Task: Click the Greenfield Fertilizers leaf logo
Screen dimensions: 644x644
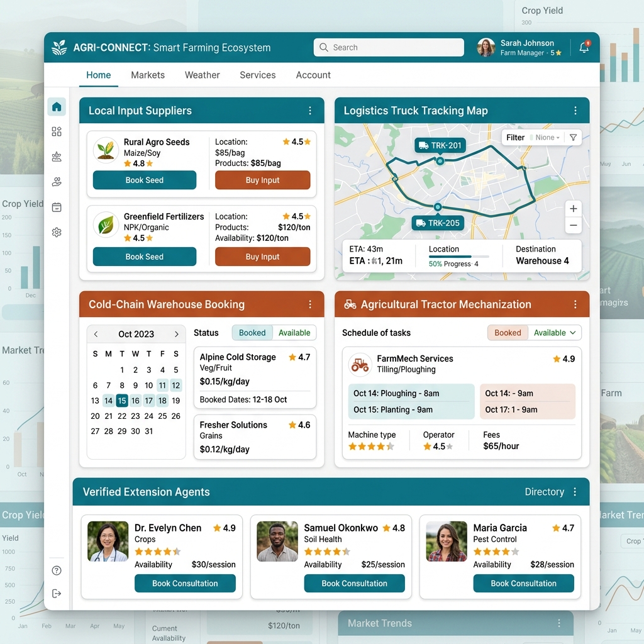Action: [106, 225]
